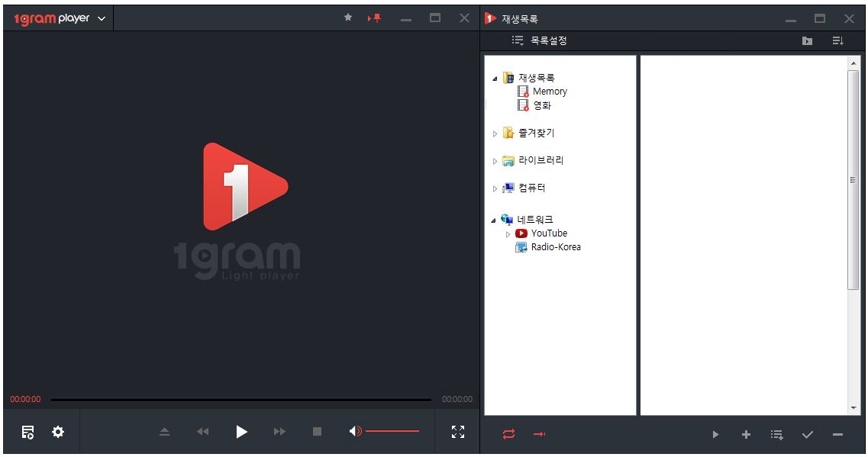
Task: Click the playlist vertical scrollbar thumb
Action: 853,180
